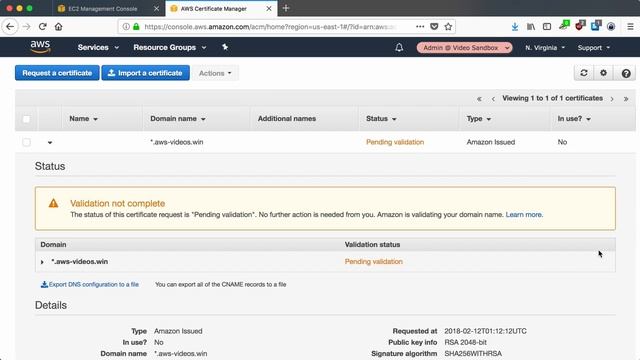Image resolution: width=640 pixels, height=360 pixels.
Task: Go to last page of certificates
Action: point(626,99)
